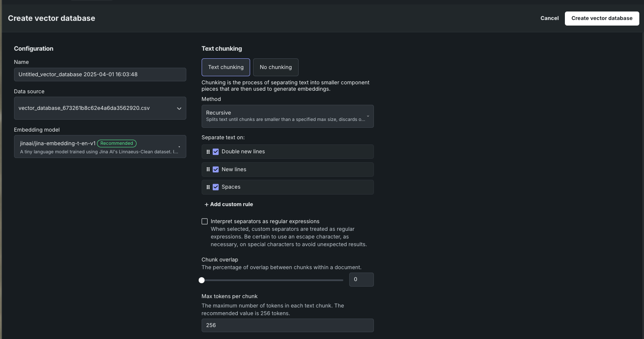Click the Create vector database button

(601, 18)
